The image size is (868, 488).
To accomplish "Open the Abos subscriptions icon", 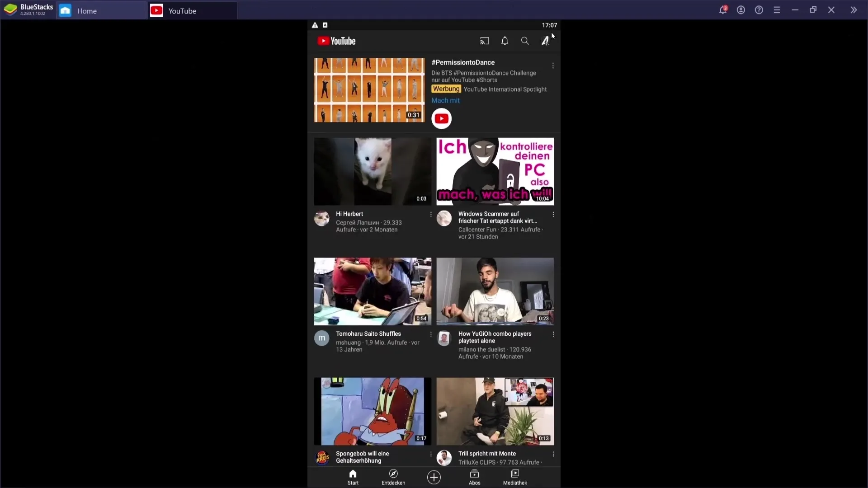I will (x=474, y=476).
